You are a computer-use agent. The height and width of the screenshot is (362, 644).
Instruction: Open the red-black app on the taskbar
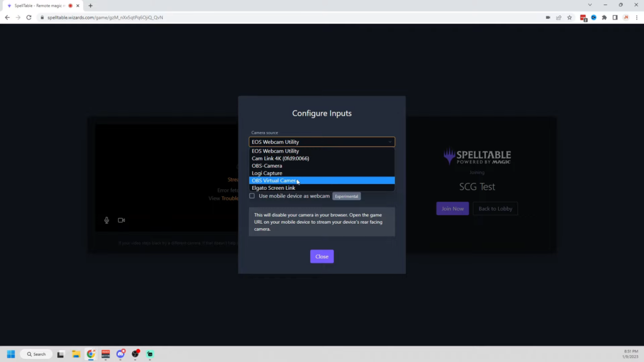tap(136, 354)
